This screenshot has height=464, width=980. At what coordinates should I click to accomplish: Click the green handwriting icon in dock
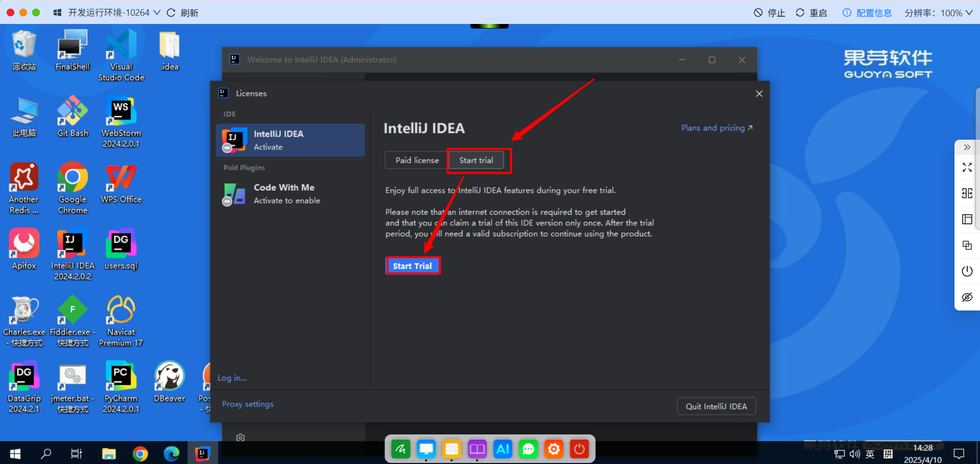(401, 449)
